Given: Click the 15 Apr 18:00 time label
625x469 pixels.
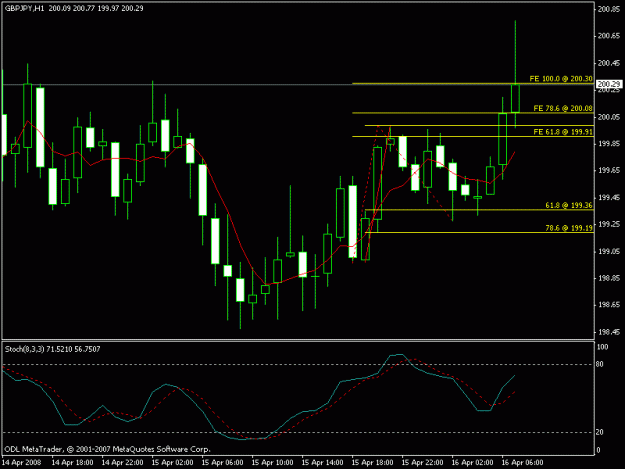Looking at the screenshot, I should click(373, 463).
